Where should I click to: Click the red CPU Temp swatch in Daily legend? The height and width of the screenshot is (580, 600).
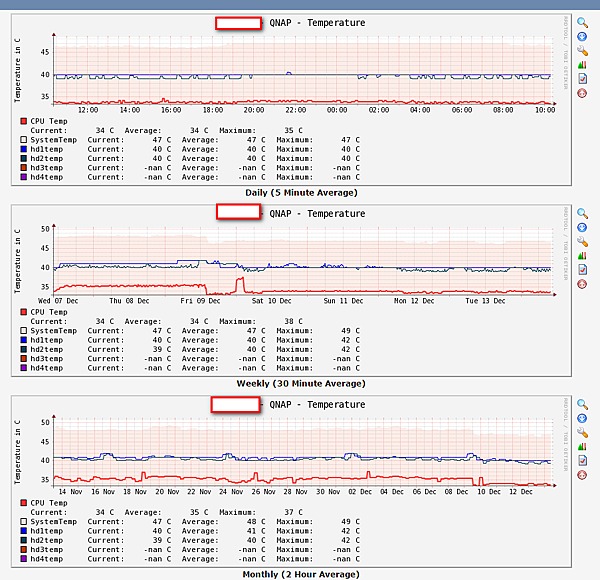click(x=24, y=121)
